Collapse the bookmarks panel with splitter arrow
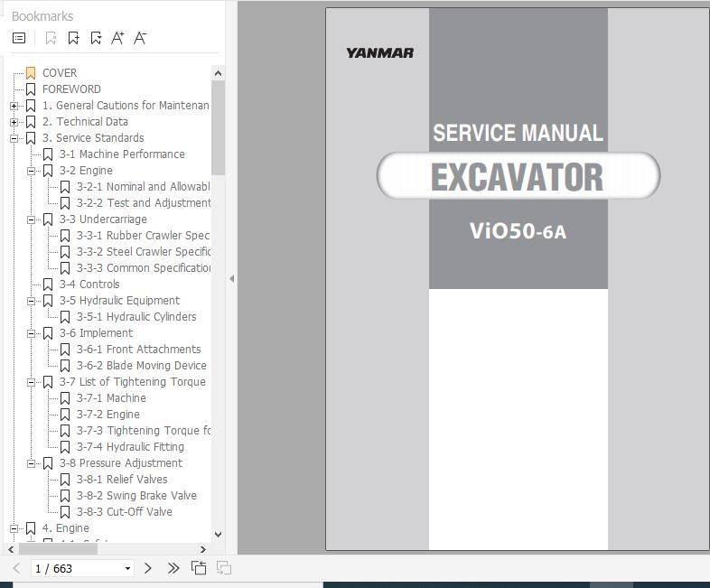The image size is (710, 588). 231,279
